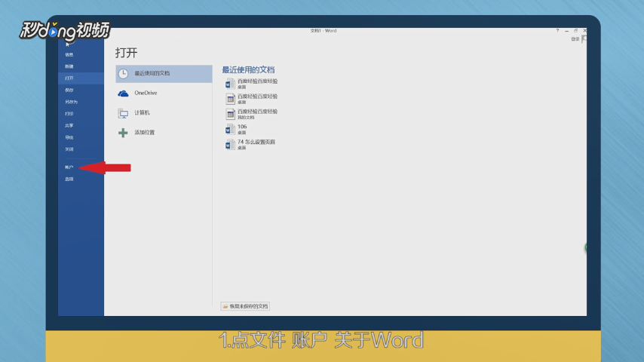The height and width of the screenshot is (362, 644).
Task: Click the question mark help icon
Action: (x=557, y=31)
